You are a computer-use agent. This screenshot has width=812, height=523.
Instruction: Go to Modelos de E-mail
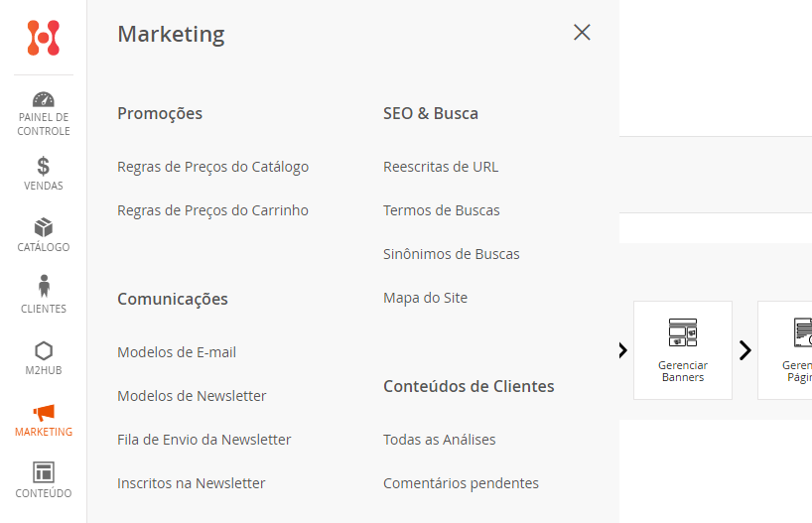[177, 352]
